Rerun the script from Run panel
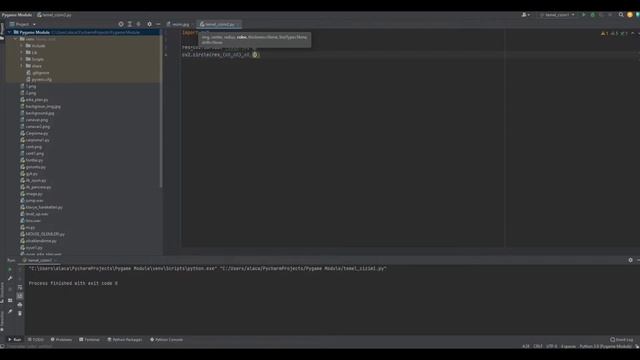 pos(10,269)
